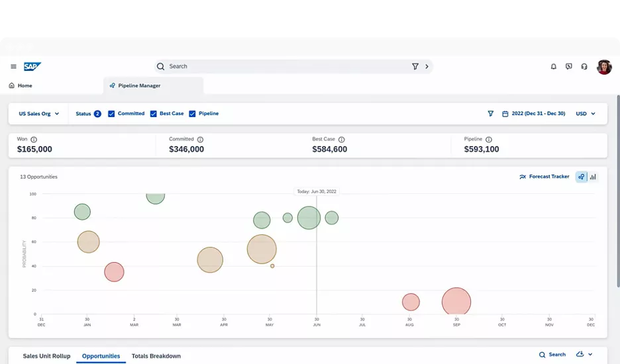
Task: Open user profile avatar
Action: pyautogui.click(x=604, y=67)
